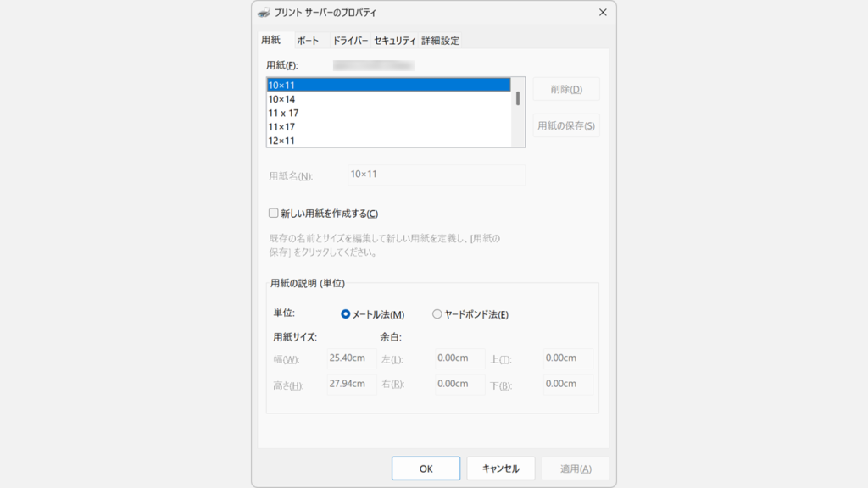This screenshot has height=488, width=868.
Task: Click the 右(R) margin field
Action: click(x=460, y=385)
